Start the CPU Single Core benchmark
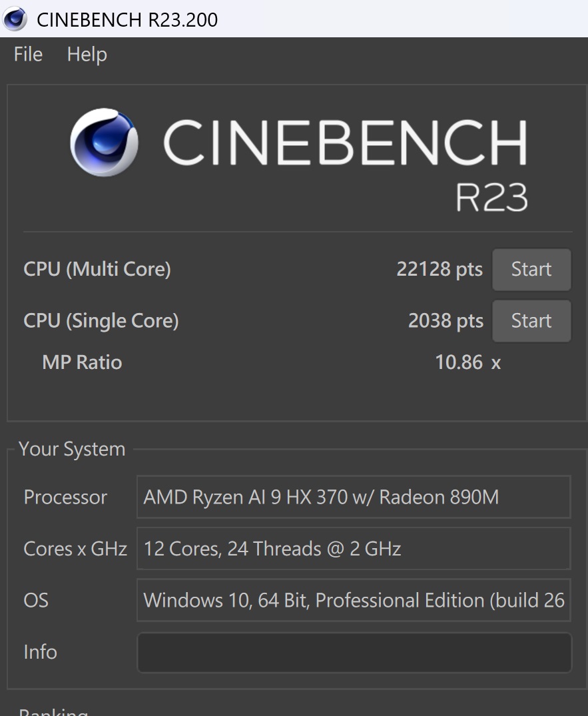 (x=531, y=320)
